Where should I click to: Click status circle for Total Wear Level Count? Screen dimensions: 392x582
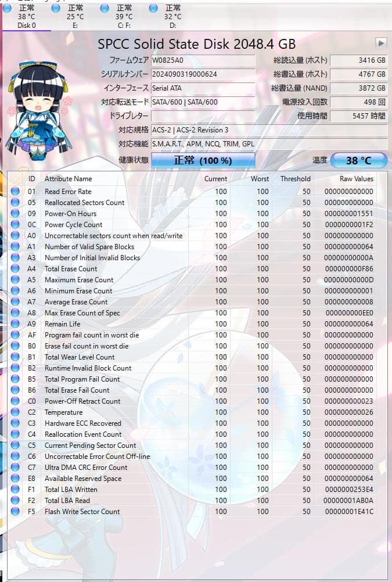tap(15, 357)
